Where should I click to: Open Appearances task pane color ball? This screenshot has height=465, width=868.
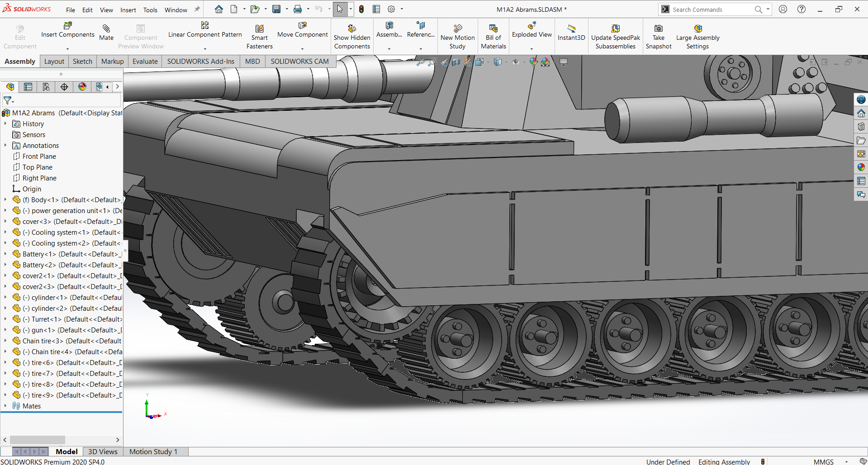click(x=861, y=167)
